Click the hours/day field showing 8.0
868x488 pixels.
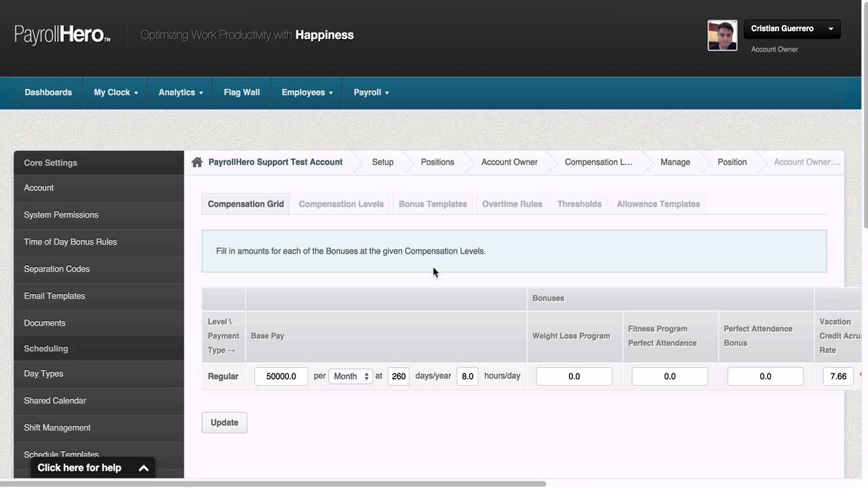tap(467, 376)
